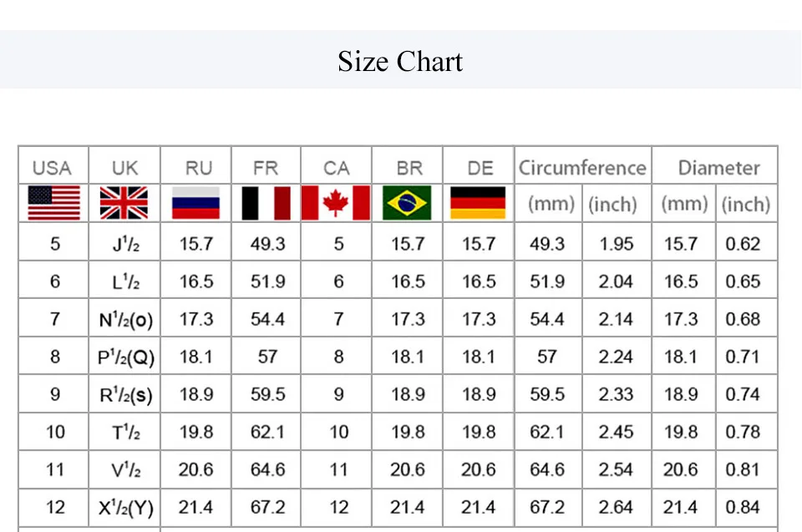Screen dimensions: 802x532
Task: Click the USA flag icon
Action: click(x=54, y=203)
